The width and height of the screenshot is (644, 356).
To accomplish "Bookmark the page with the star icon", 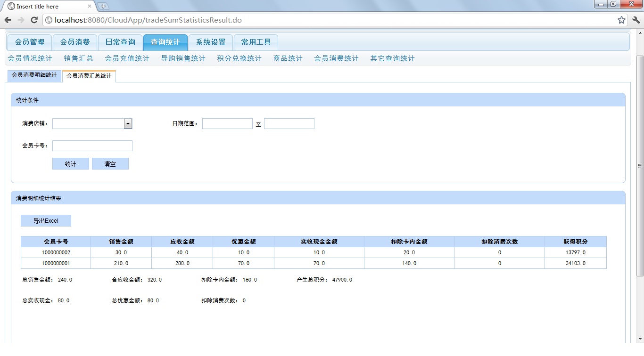I will pos(621,20).
